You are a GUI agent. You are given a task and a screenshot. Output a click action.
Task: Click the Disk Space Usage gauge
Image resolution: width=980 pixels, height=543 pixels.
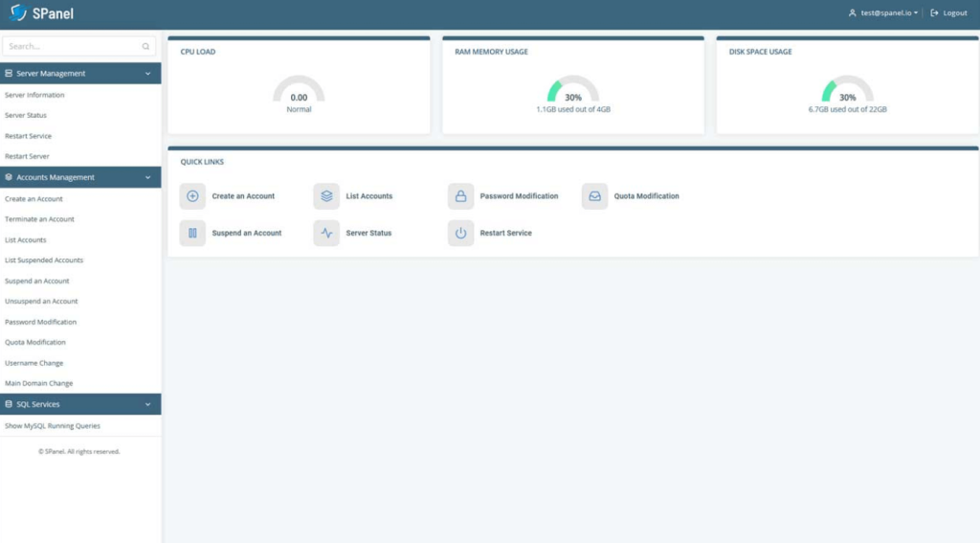click(848, 89)
